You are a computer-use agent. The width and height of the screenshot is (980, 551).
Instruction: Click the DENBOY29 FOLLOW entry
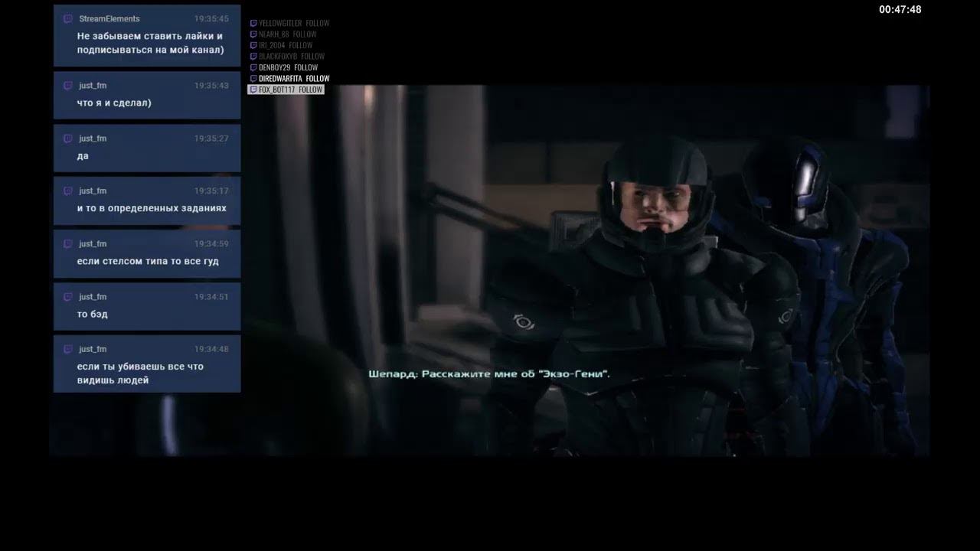pyautogui.click(x=284, y=67)
